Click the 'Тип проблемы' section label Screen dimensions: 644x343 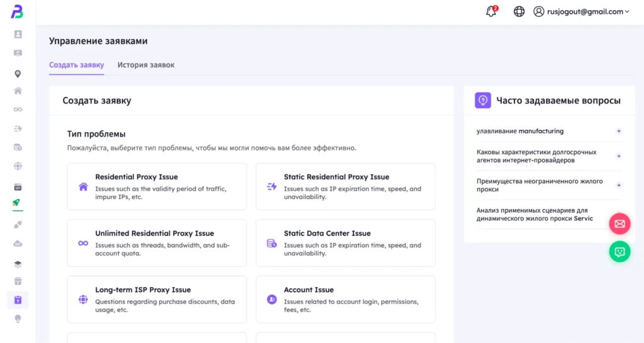coord(96,134)
